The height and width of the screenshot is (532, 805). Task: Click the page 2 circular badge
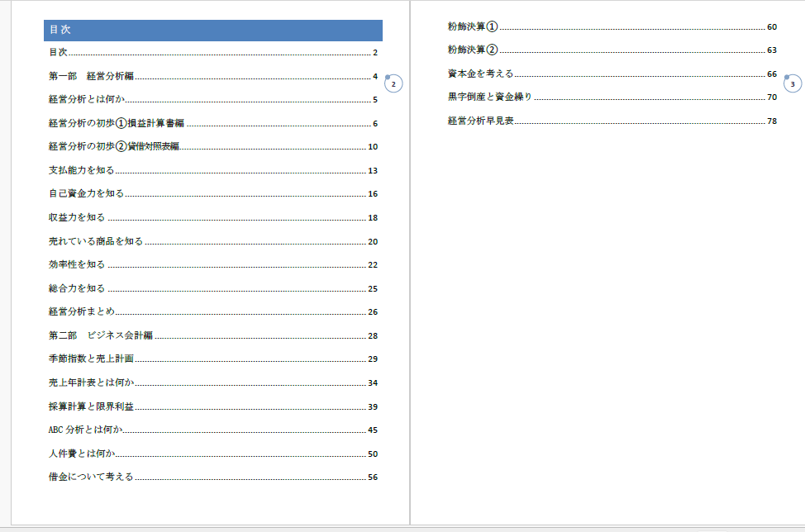pyautogui.click(x=394, y=83)
